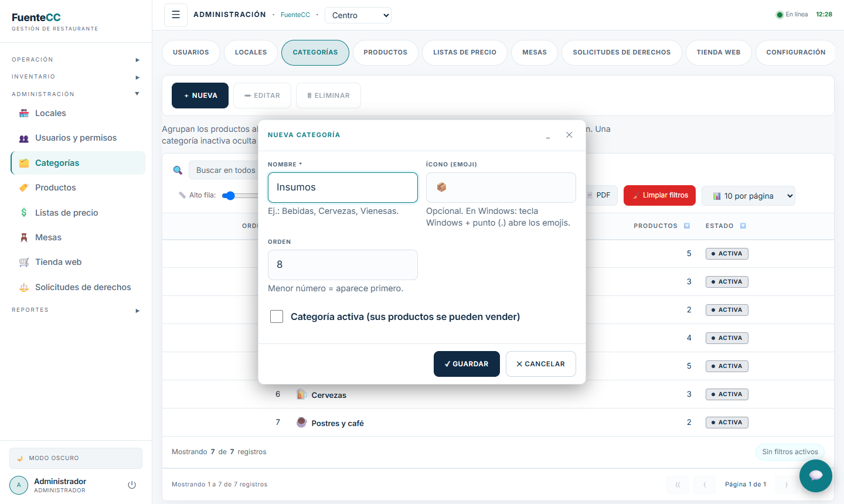Open the 10 por página dropdown
Image resolution: width=844 pixels, height=504 pixels.
[748, 196]
